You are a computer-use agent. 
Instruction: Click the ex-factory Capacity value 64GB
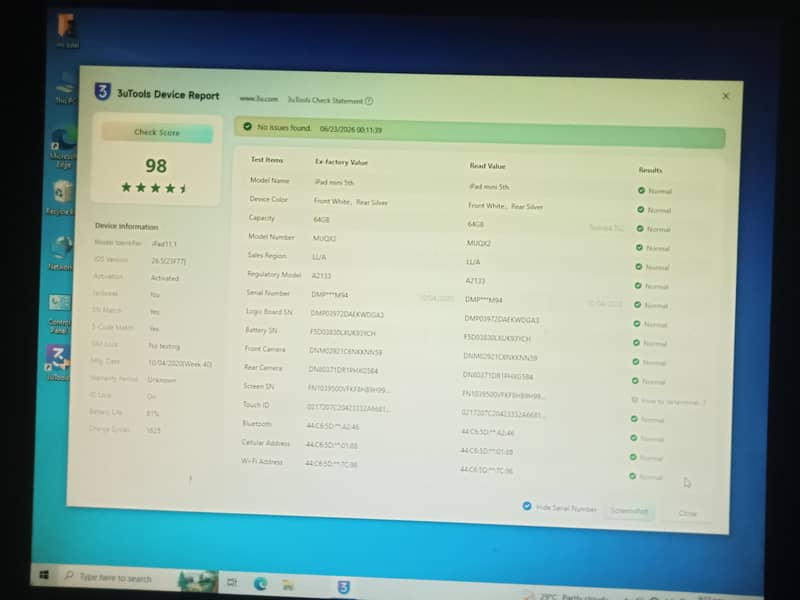321,219
